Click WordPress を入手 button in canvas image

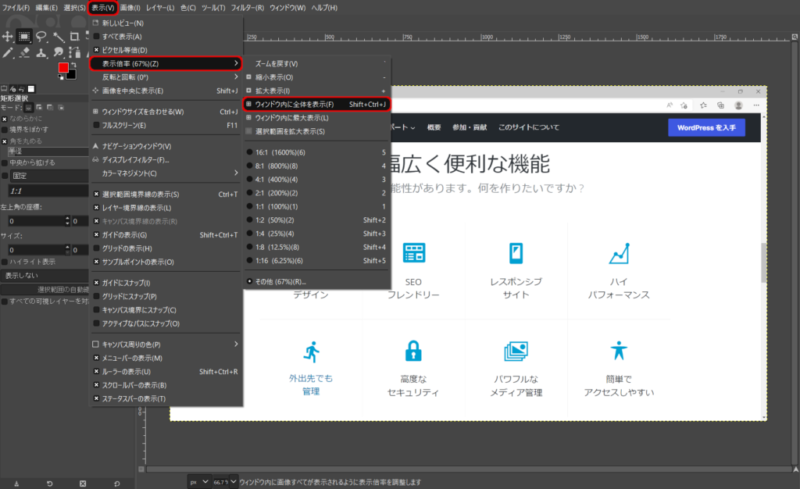click(707, 128)
